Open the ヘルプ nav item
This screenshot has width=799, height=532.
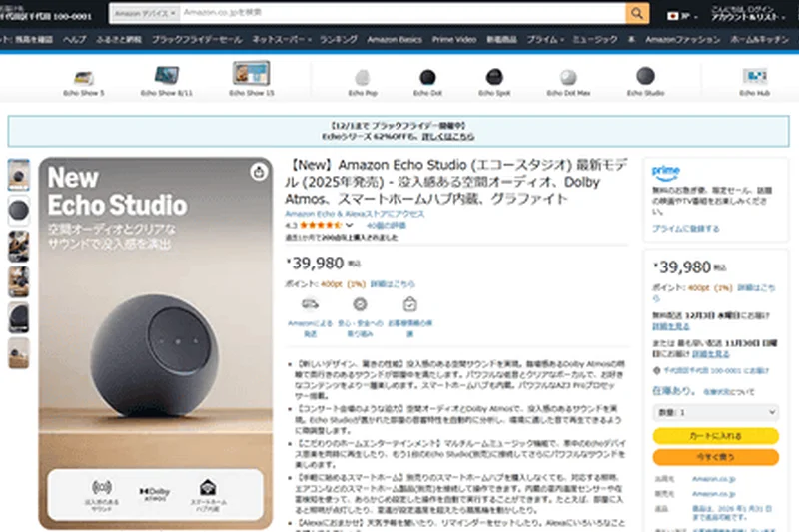74,39
